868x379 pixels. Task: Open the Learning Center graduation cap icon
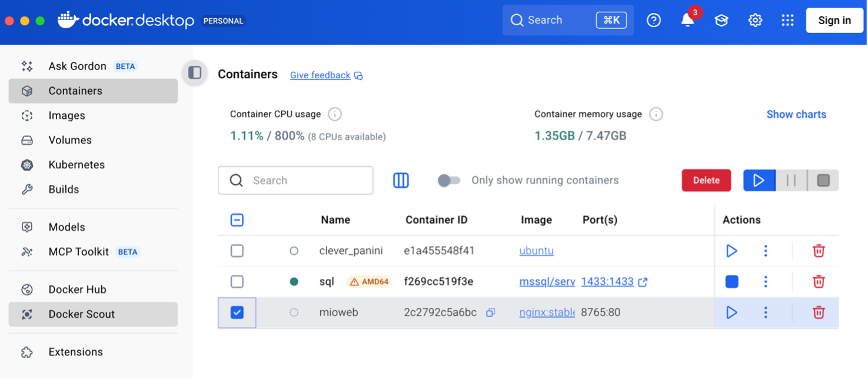click(x=721, y=21)
